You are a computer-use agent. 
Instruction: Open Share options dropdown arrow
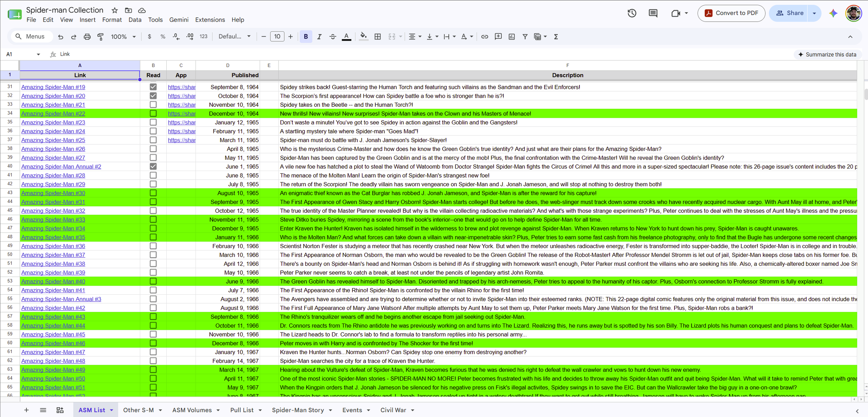[x=815, y=13]
